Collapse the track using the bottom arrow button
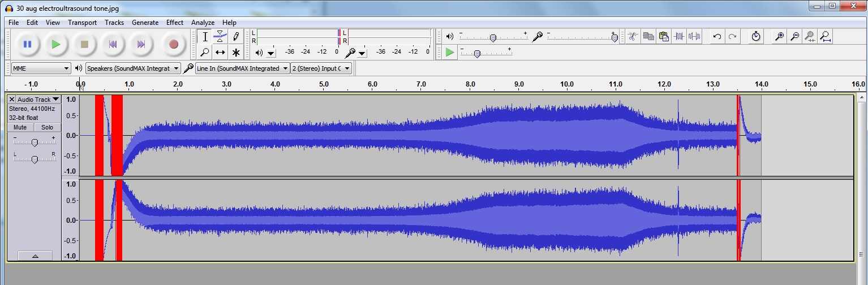Viewport: 868px width, 285px height. tap(35, 256)
